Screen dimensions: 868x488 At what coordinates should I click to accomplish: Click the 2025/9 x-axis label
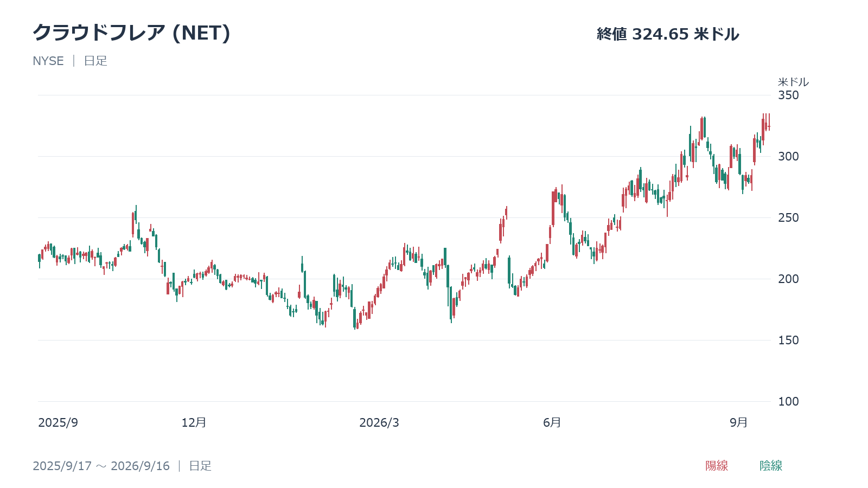coord(58,423)
